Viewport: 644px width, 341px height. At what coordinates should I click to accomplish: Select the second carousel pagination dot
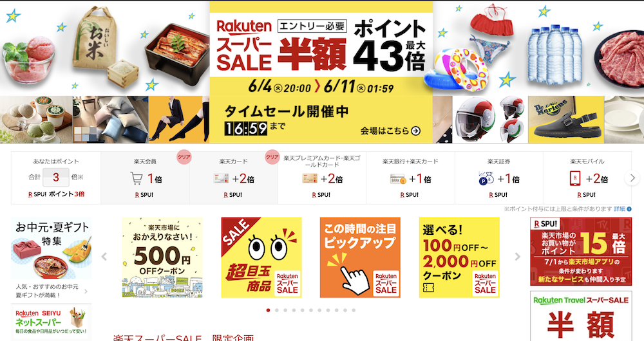pos(277,310)
